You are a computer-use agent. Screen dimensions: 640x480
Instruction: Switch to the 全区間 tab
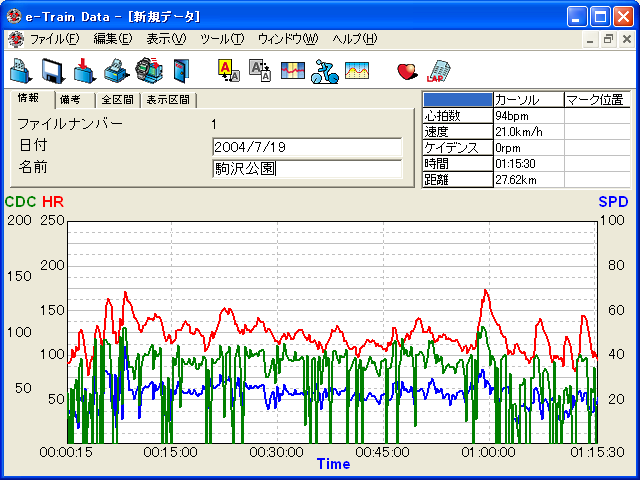click(x=118, y=100)
